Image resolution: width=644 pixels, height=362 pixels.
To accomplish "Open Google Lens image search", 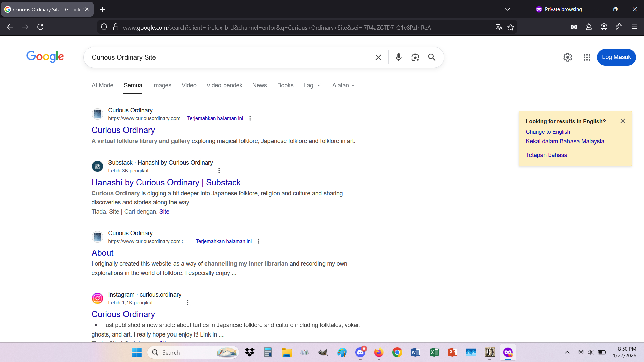I will pos(415,57).
